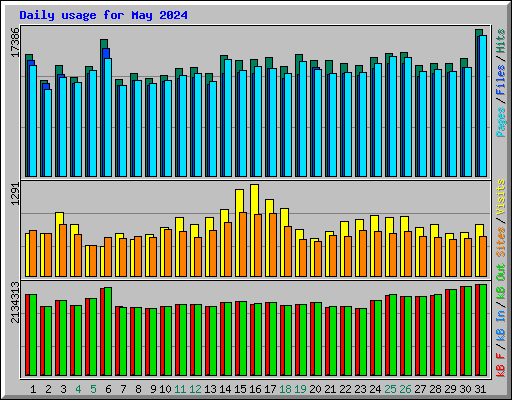This screenshot has width=512, height=400.
Task: Select day 17 on the x-axis
Action: [x=270, y=389]
